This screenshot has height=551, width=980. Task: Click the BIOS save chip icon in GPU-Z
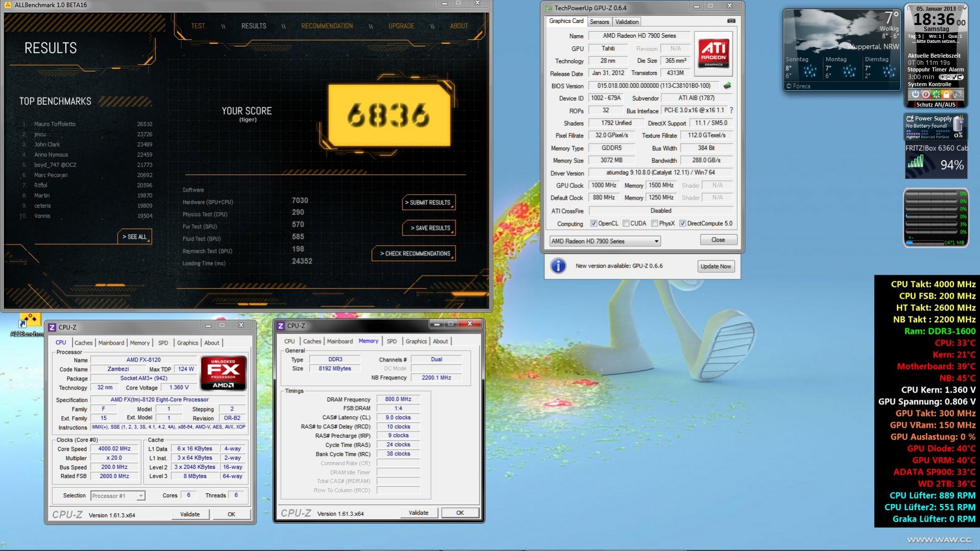727,86
